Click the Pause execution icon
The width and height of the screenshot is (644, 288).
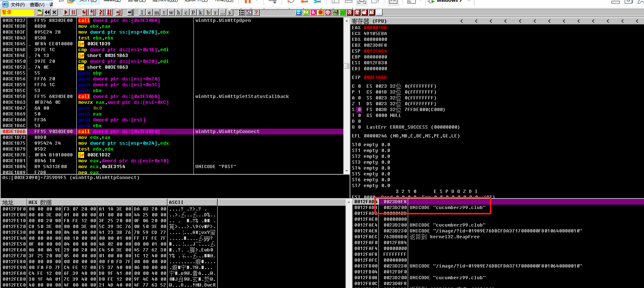tap(73, 12)
